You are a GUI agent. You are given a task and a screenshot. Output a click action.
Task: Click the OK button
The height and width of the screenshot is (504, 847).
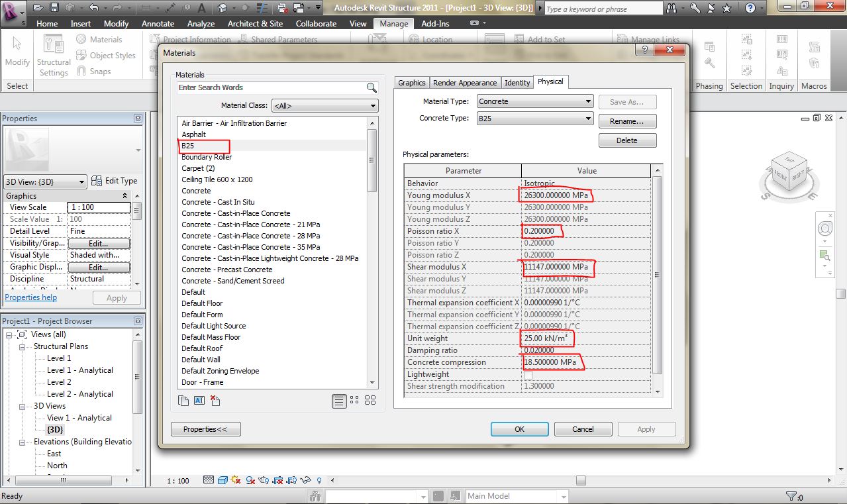pyautogui.click(x=519, y=429)
